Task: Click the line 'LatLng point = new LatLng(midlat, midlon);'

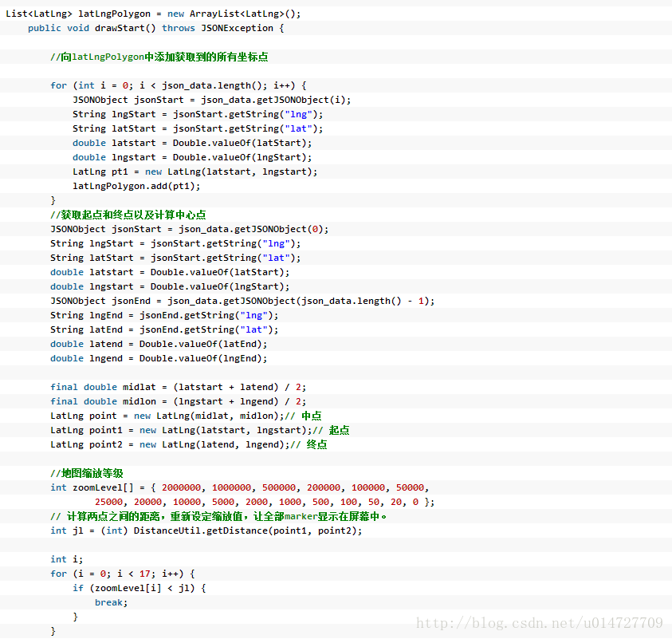Action: [167, 416]
